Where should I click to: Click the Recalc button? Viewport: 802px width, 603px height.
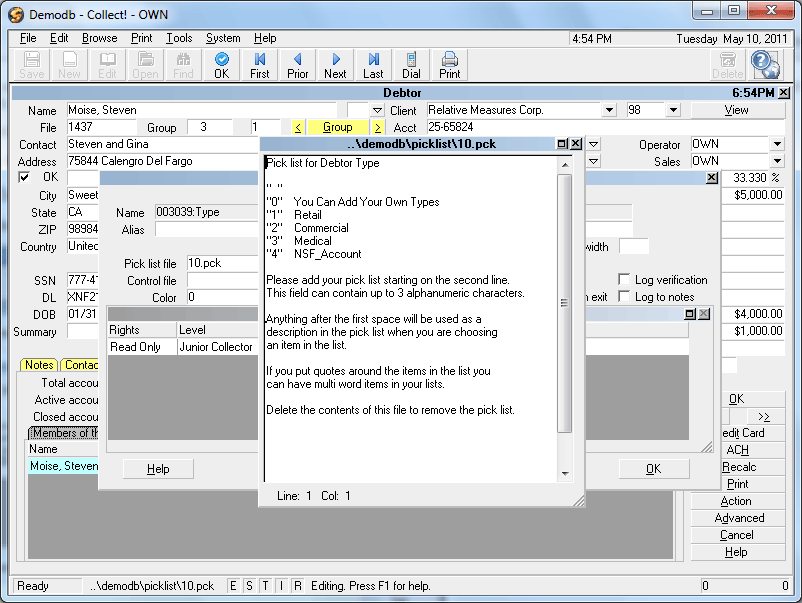pyautogui.click(x=738, y=467)
